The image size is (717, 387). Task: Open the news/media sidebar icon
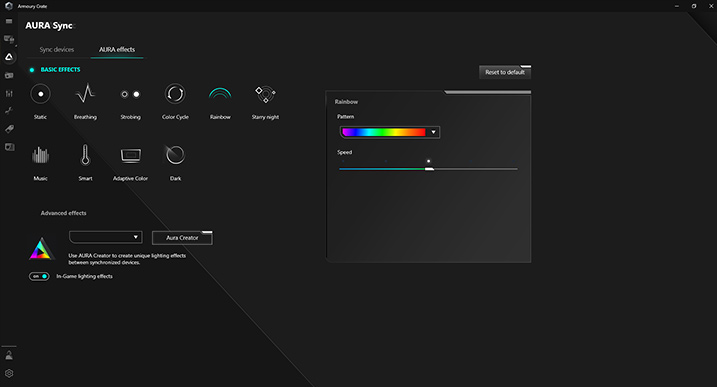point(9,75)
